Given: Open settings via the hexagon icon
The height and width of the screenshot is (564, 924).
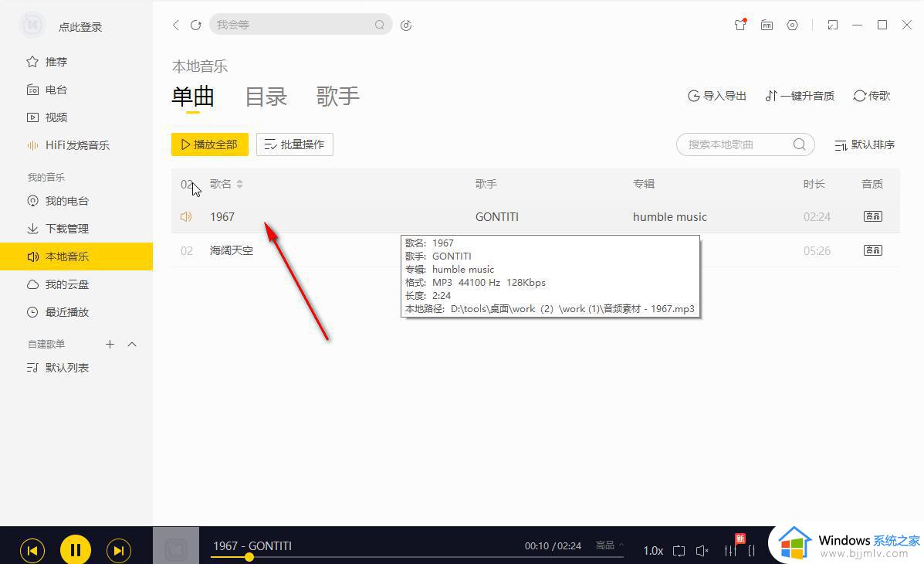Looking at the screenshot, I should (793, 25).
